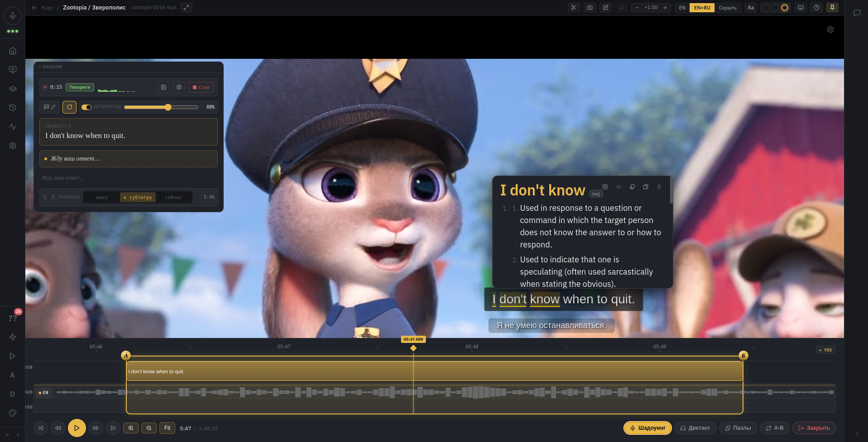
Task: Open the graduation cap learning icon
Action: click(13, 89)
